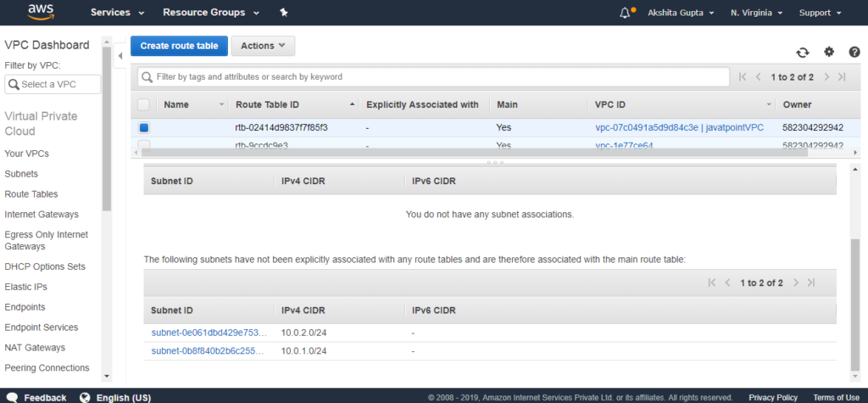Refresh the route tables list
This screenshot has height=403, width=868.
802,52
